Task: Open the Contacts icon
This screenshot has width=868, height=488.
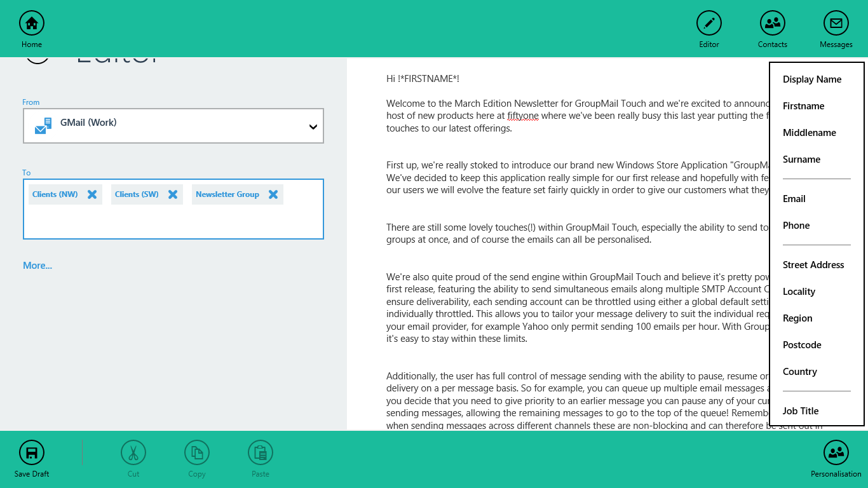Action: click(x=773, y=23)
